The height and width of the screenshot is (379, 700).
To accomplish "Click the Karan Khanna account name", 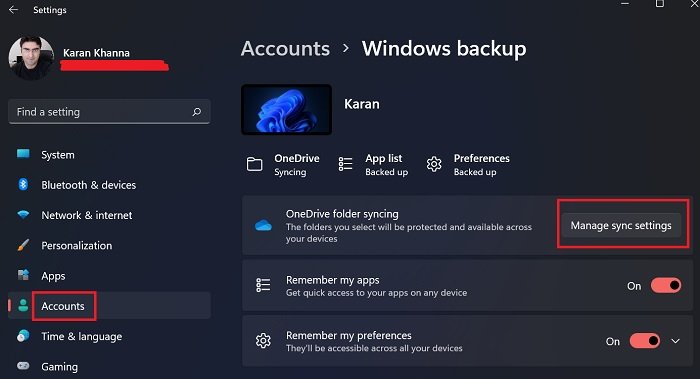I will (x=96, y=53).
